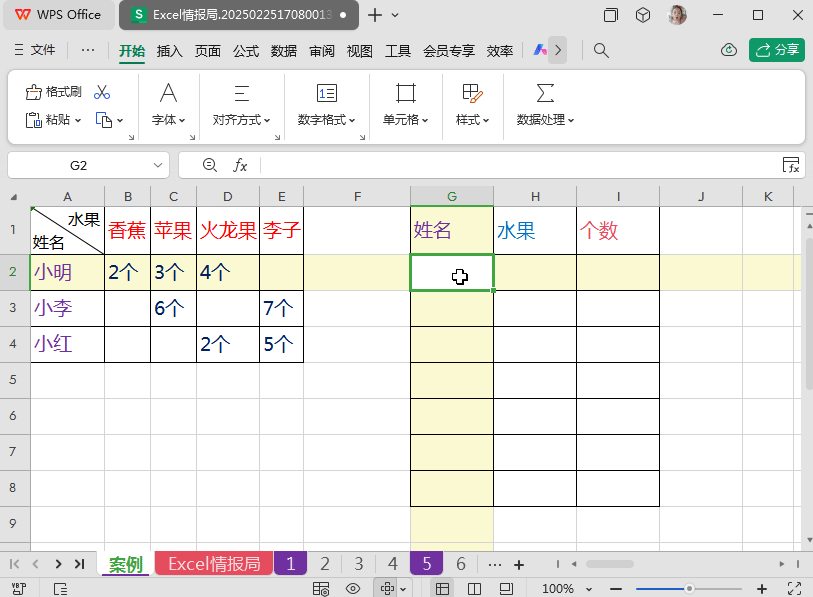Click the cube icon in title bar
The image size is (813, 597).
(643, 15)
